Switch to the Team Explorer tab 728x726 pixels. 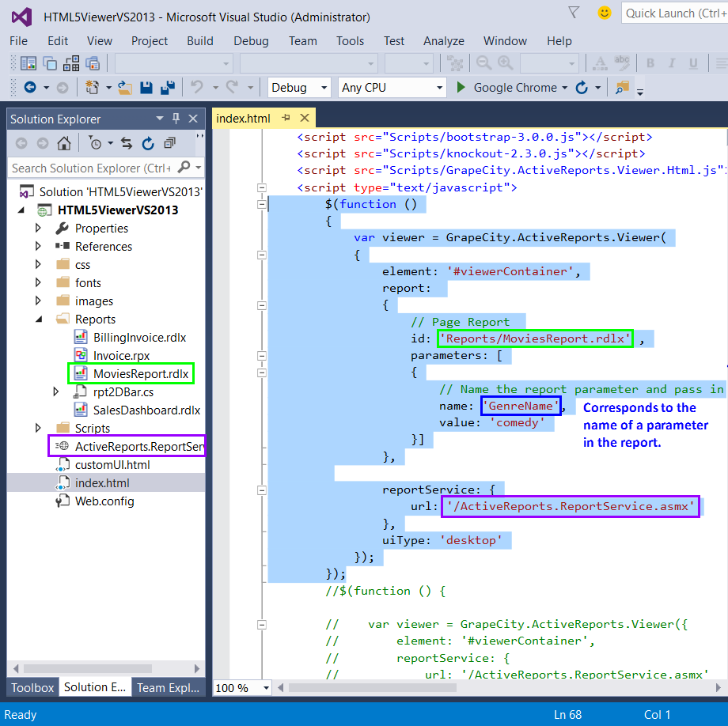coord(168,687)
